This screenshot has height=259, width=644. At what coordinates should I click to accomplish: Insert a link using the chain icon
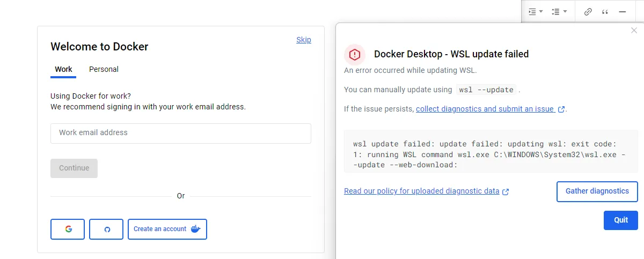click(588, 11)
